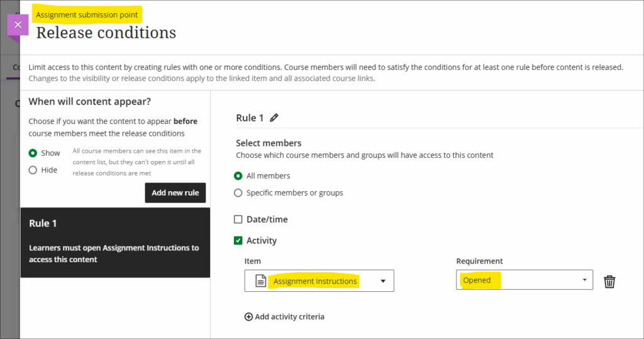644x339 pixels.
Task: Delete the activity criterion with trash icon
Action: (x=609, y=281)
